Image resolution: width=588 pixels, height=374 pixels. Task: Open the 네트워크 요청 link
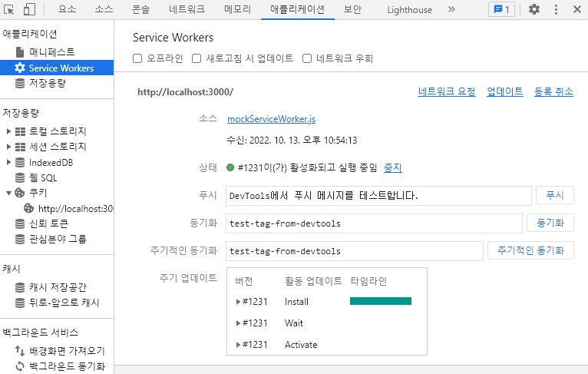tap(447, 91)
